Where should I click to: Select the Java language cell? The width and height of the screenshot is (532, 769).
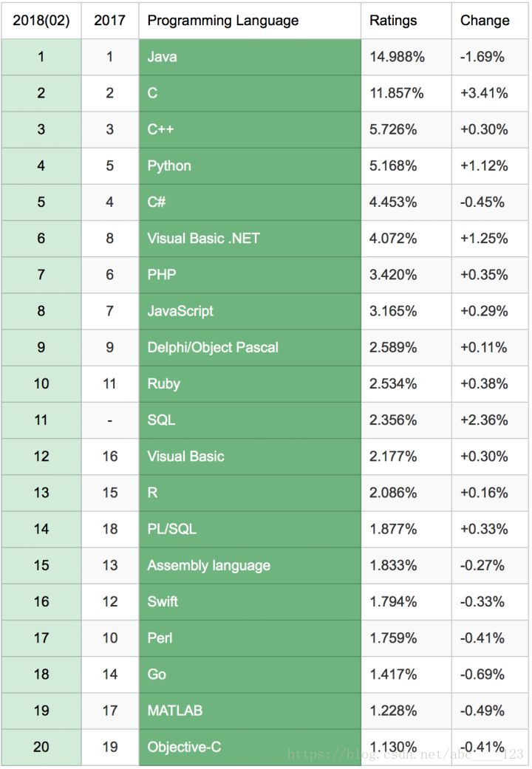250,57
